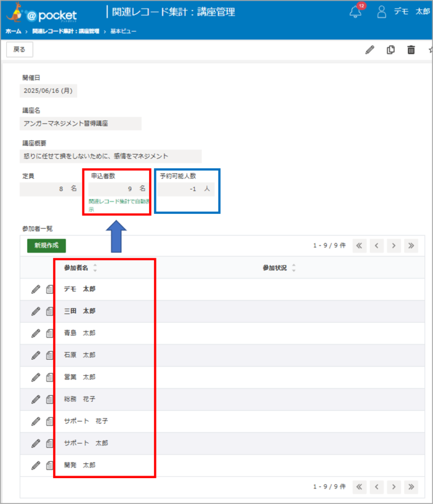Click the 戻る button

[20, 49]
